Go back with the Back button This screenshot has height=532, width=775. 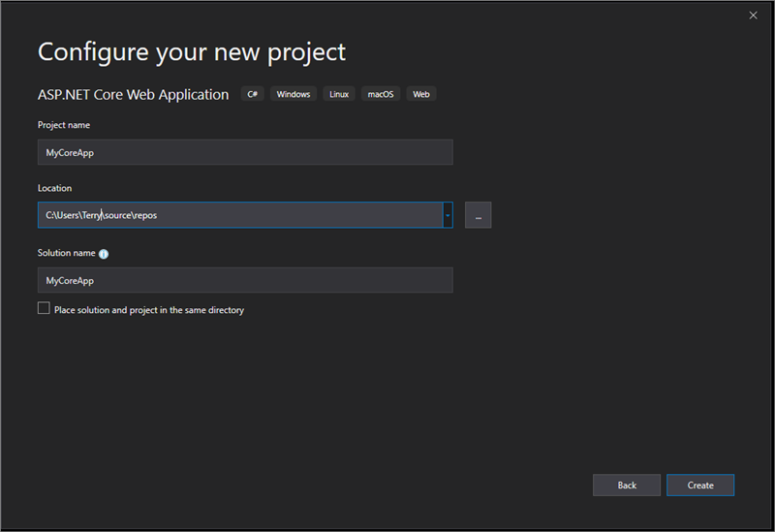coord(627,485)
